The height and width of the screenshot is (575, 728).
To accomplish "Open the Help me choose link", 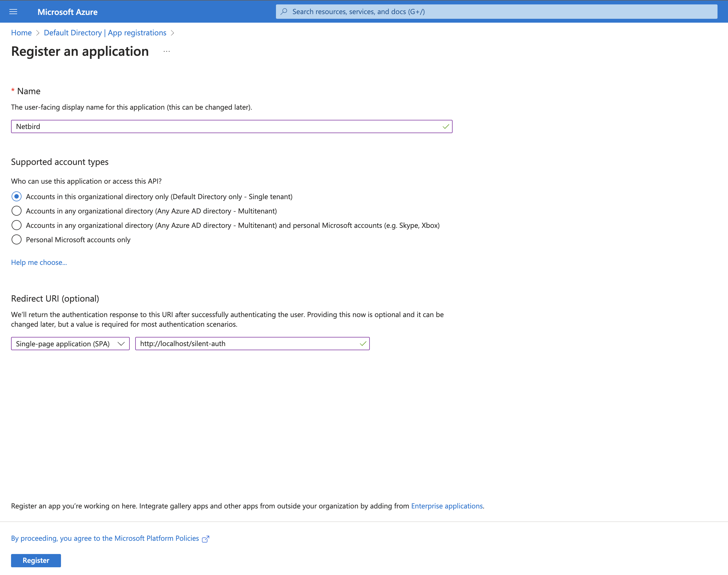I will click(x=39, y=262).
